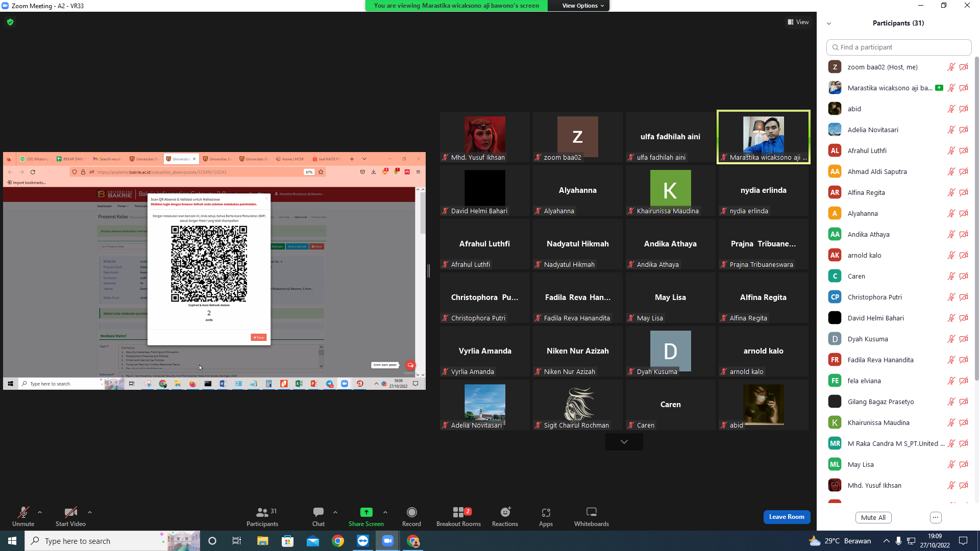Toggle mute for Caren in participants list
The height and width of the screenshot is (551, 980).
(x=951, y=276)
